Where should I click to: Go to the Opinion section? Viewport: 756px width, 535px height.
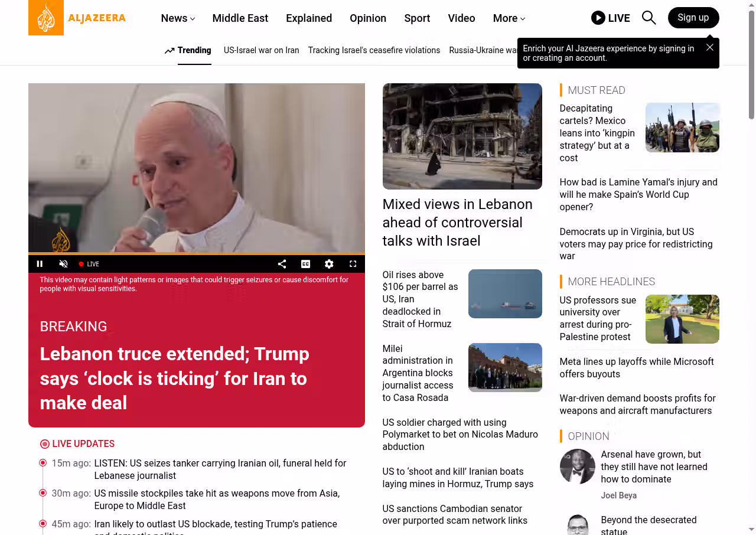click(368, 18)
